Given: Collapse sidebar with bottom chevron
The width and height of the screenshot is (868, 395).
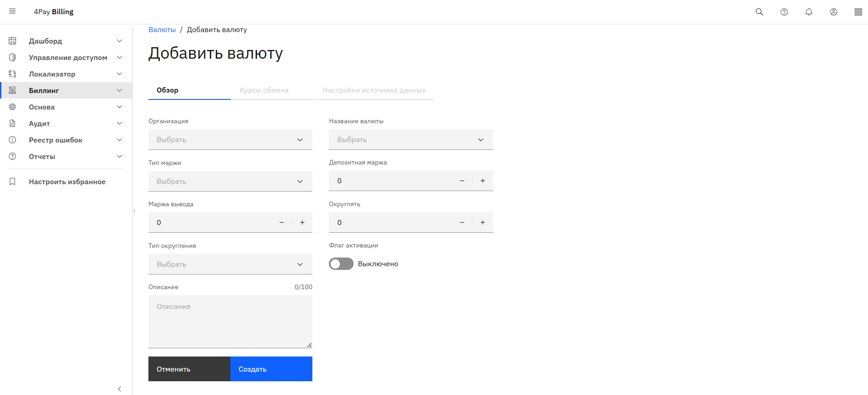Looking at the screenshot, I should tap(120, 389).
